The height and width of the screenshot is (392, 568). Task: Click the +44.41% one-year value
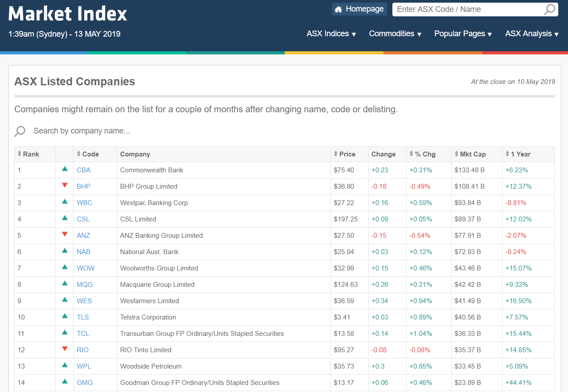click(518, 383)
